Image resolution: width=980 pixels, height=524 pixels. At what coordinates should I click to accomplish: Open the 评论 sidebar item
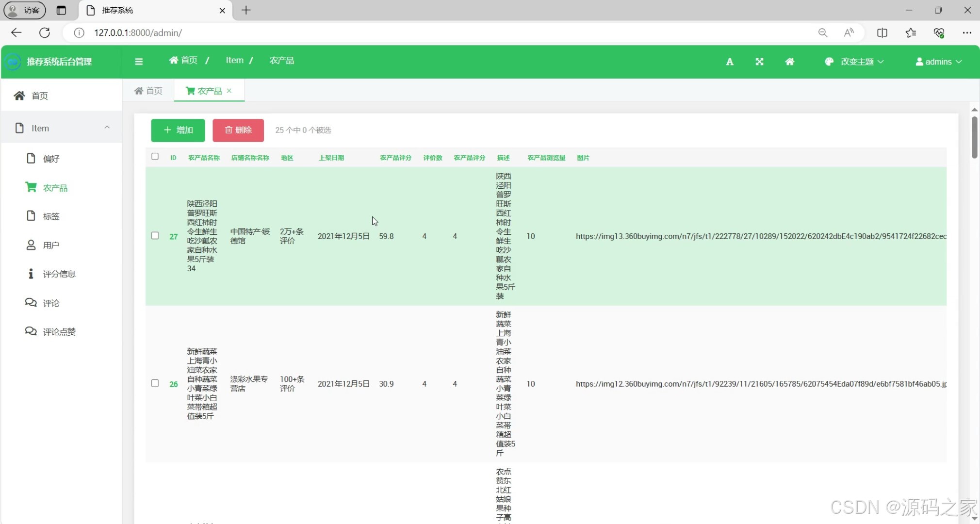coord(62,303)
